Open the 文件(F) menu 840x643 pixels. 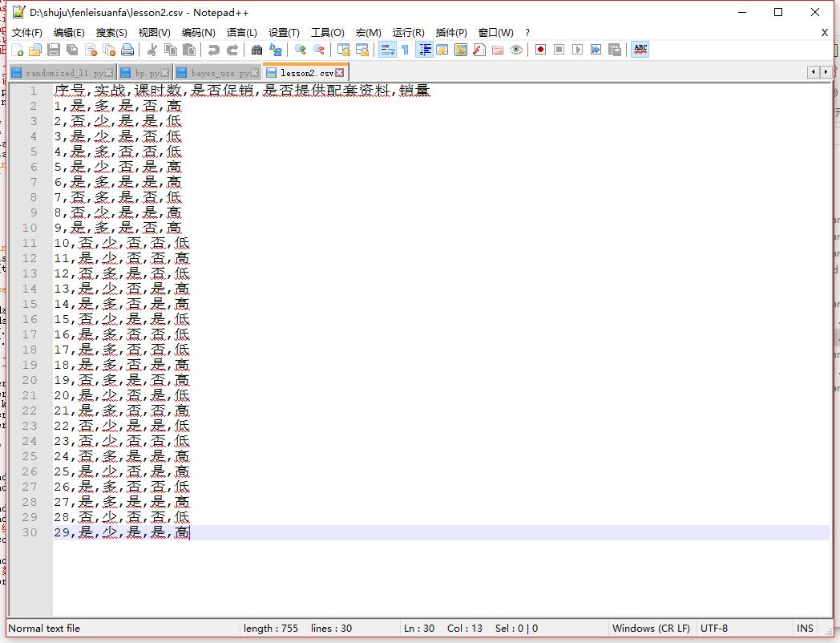click(x=26, y=33)
